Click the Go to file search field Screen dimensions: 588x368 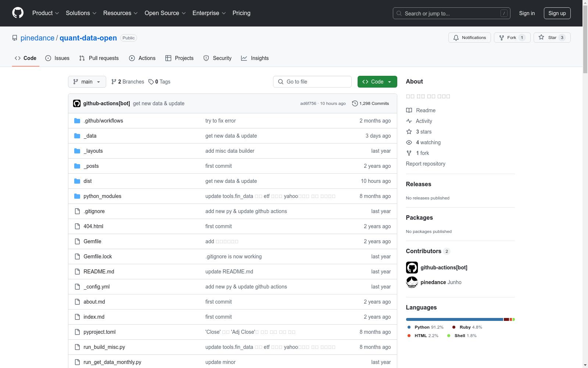pos(312,82)
